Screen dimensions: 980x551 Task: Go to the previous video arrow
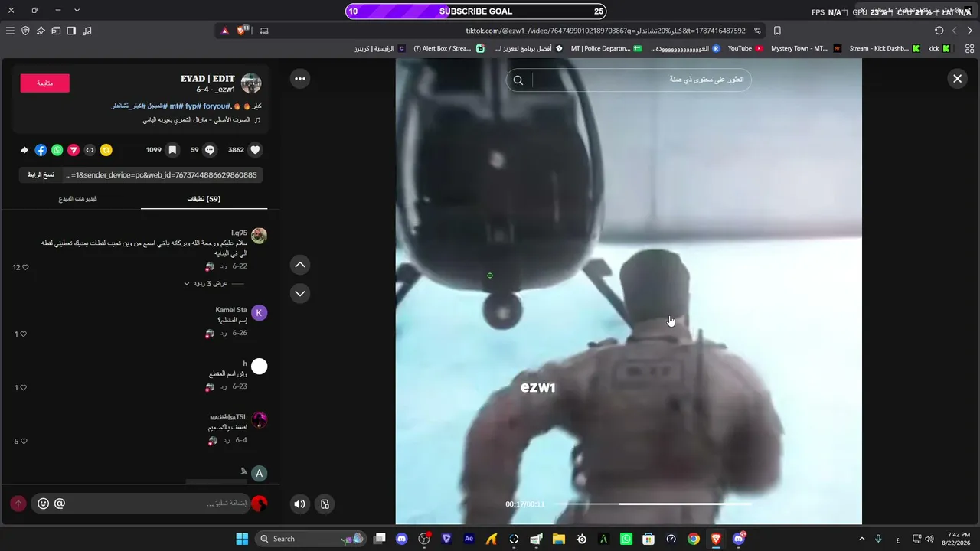(x=300, y=265)
